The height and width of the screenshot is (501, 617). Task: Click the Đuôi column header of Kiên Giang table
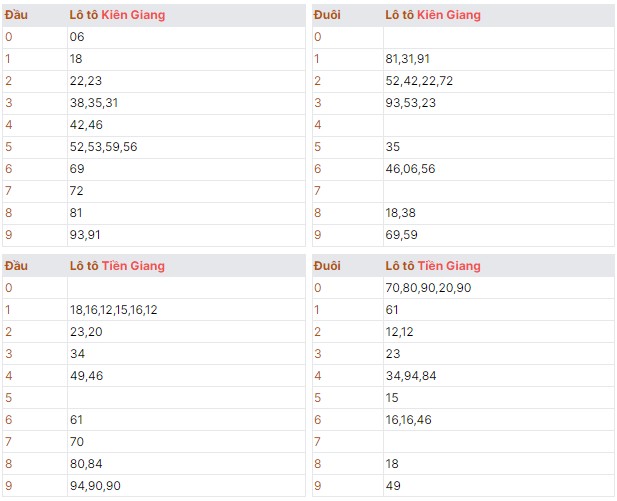(x=327, y=15)
